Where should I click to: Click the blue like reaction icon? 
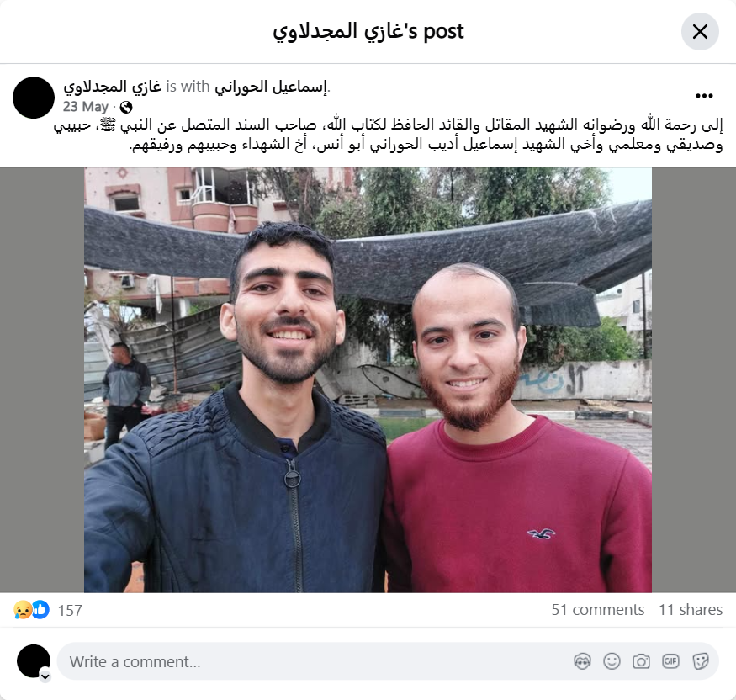[x=41, y=610]
